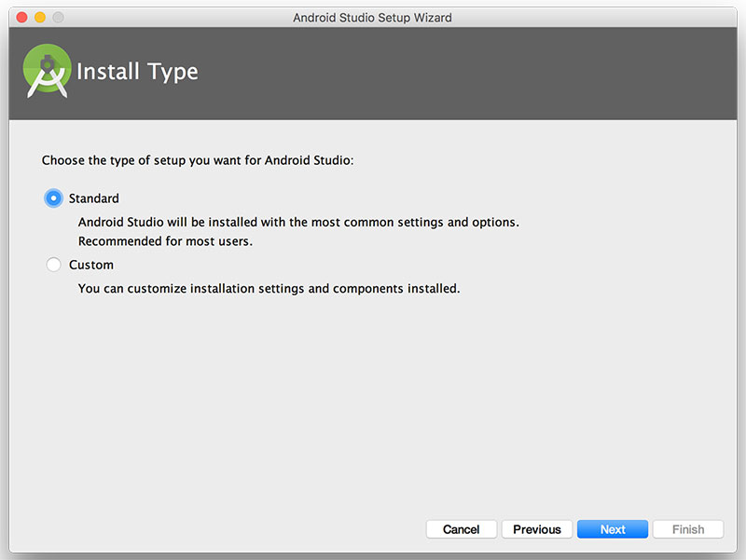Close the setup wizard window
The image size is (746, 560).
22,16
